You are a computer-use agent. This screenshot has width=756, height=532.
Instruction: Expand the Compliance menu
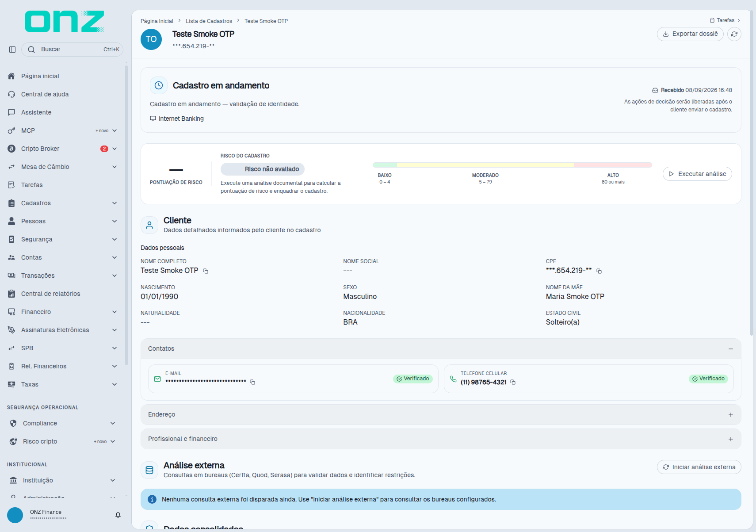(113, 423)
